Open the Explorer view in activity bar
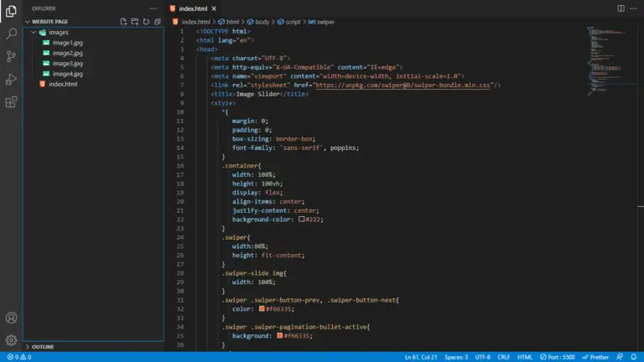Screen dimensions: 644x362 pos(11,11)
